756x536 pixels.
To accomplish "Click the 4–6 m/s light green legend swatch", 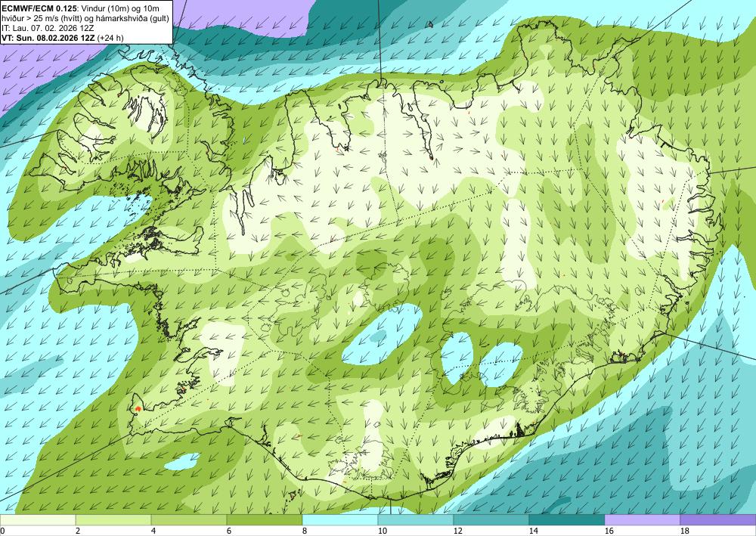I will 189,519.
